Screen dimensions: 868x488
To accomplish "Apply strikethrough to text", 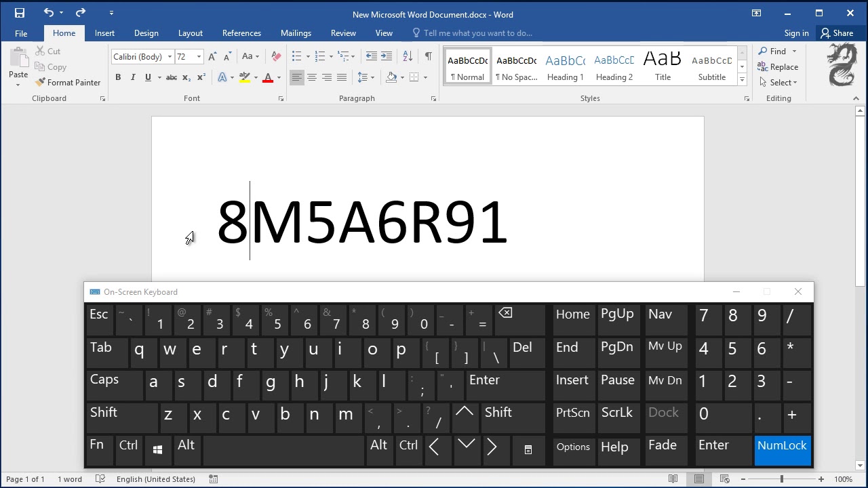I will 171,77.
